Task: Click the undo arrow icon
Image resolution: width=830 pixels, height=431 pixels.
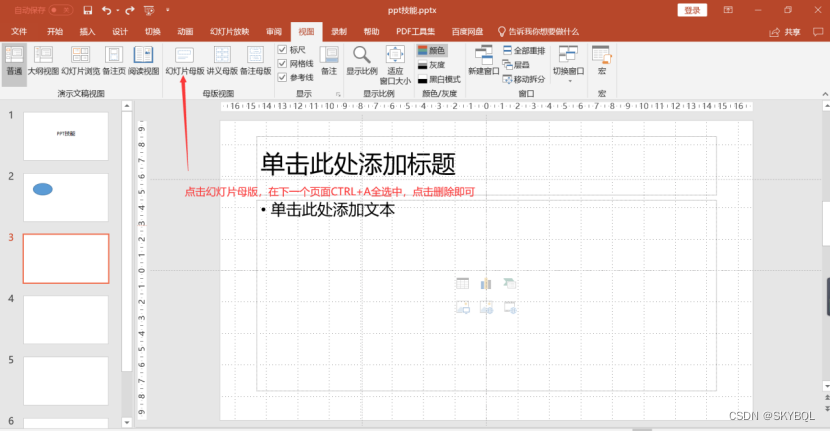Action: click(107, 10)
